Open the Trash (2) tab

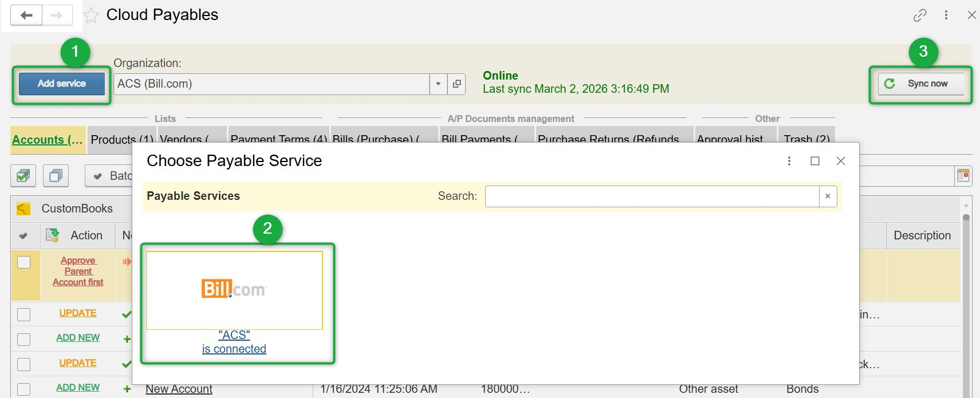(806, 137)
